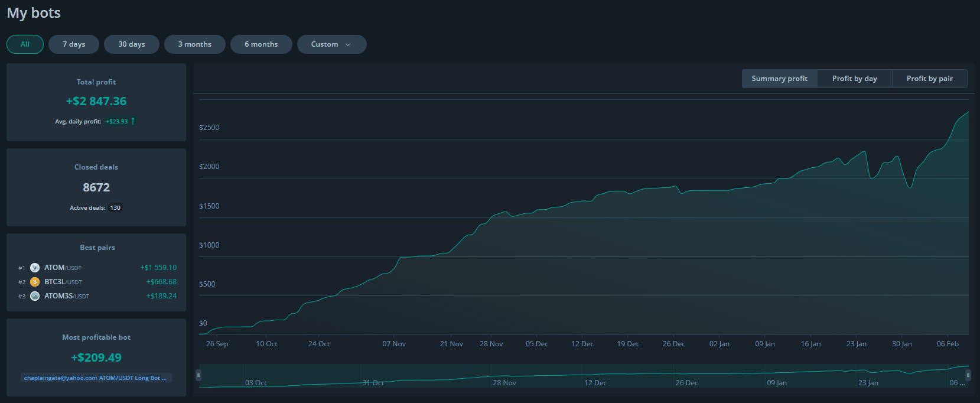Filter the stats by 3 months
This screenshot has width=980, height=403.
point(194,44)
